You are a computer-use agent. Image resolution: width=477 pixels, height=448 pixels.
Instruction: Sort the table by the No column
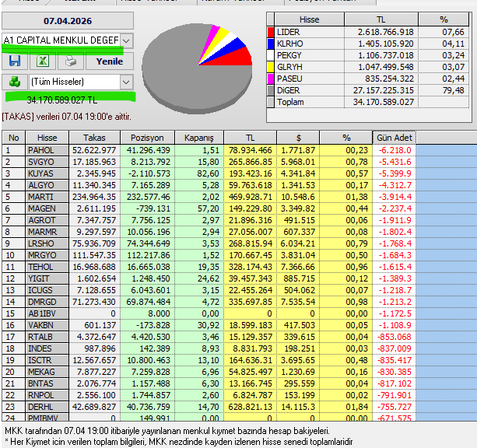pyautogui.click(x=14, y=138)
